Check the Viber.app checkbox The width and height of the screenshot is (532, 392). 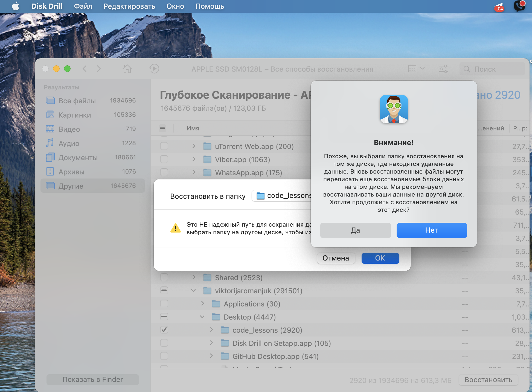pyautogui.click(x=164, y=159)
